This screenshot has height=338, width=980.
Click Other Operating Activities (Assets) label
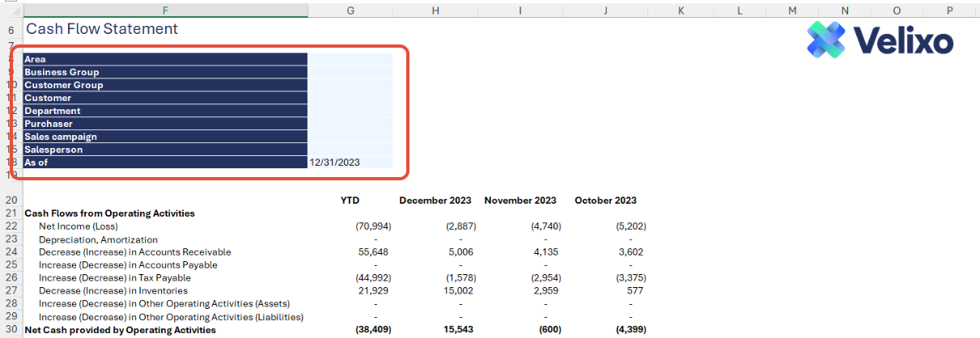pos(164,304)
